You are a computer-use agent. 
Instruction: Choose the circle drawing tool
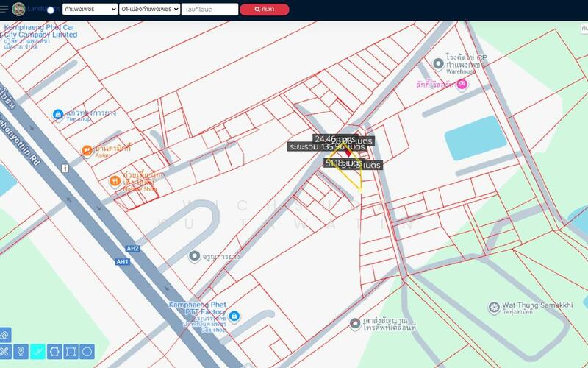[x=87, y=351]
